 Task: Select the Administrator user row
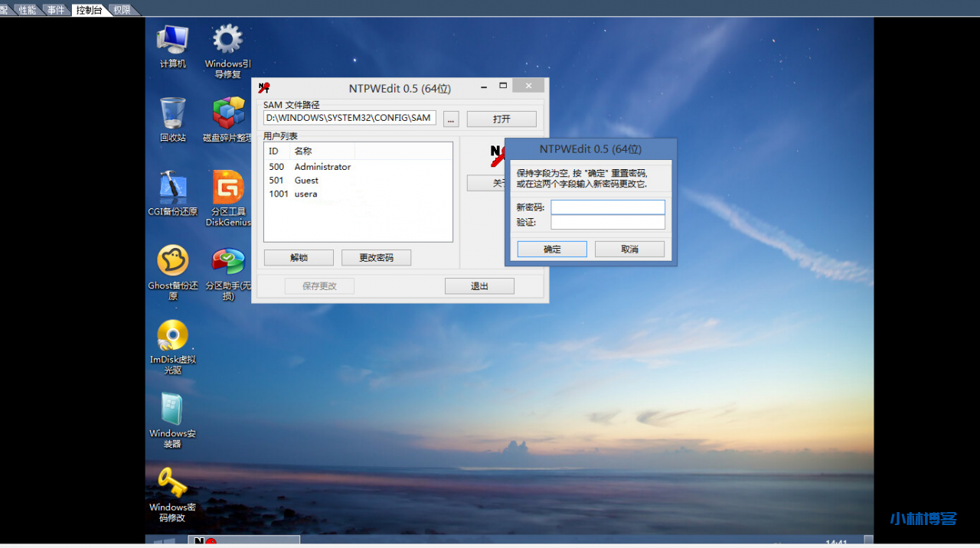coord(322,167)
